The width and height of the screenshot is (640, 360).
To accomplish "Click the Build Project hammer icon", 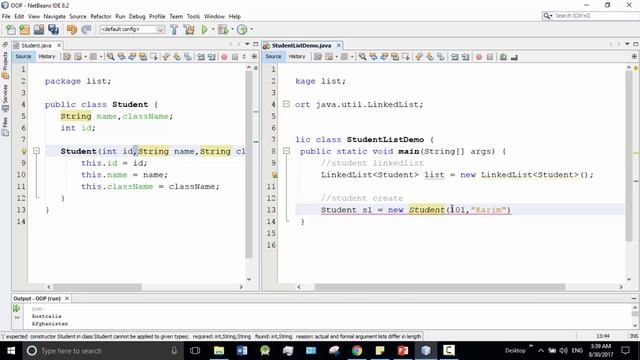I will (174, 29).
